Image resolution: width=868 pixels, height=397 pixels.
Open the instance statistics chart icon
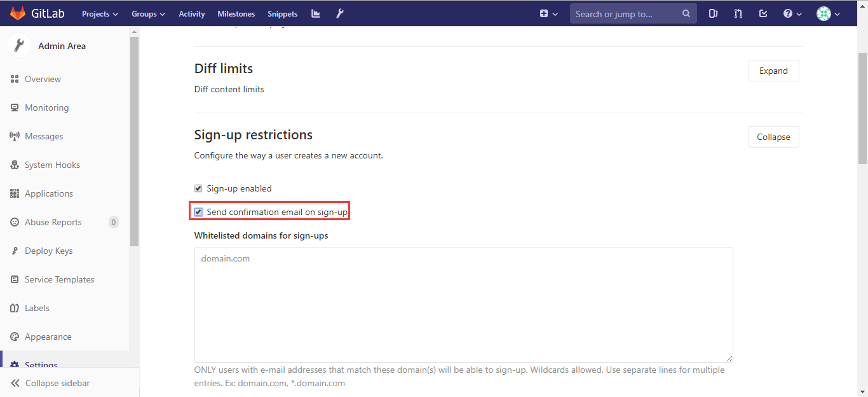316,13
